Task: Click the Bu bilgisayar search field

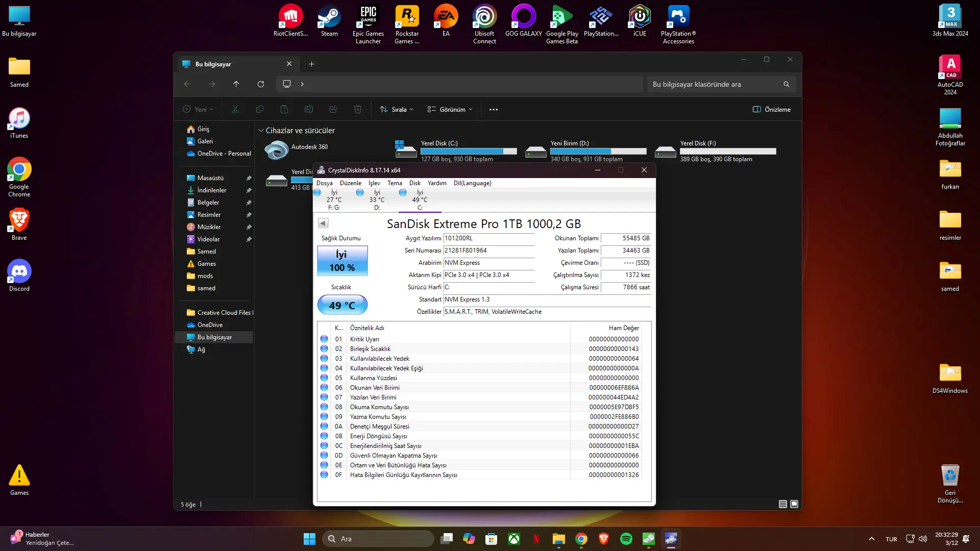Action: (x=722, y=84)
